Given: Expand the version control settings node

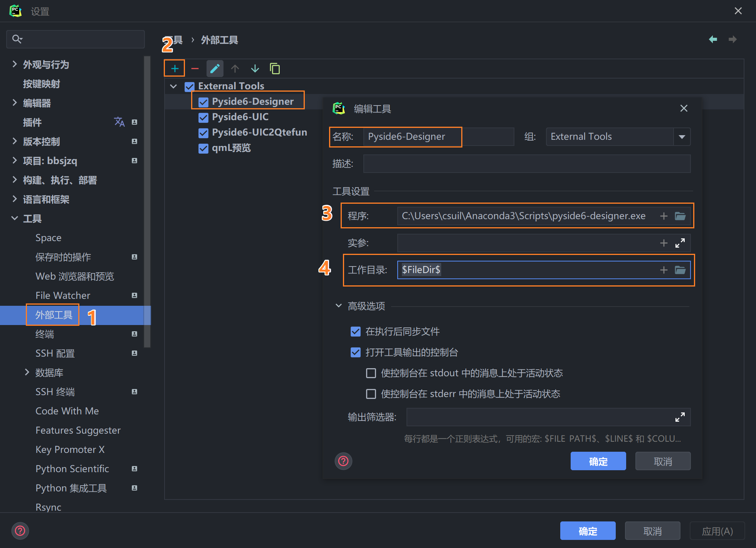Looking at the screenshot, I should (15, 141).
